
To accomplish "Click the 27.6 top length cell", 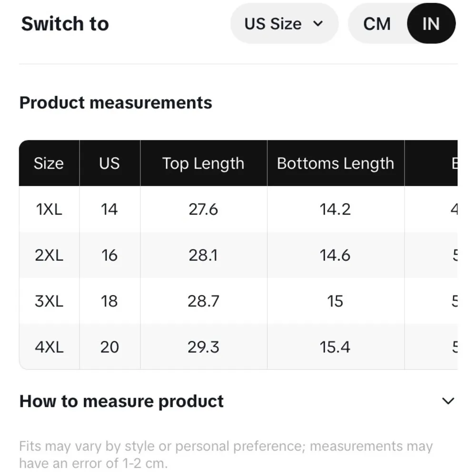I will [203, 209].
